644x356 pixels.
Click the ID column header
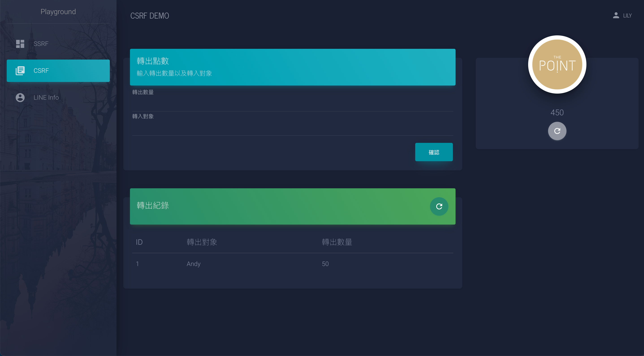point(139,242)
